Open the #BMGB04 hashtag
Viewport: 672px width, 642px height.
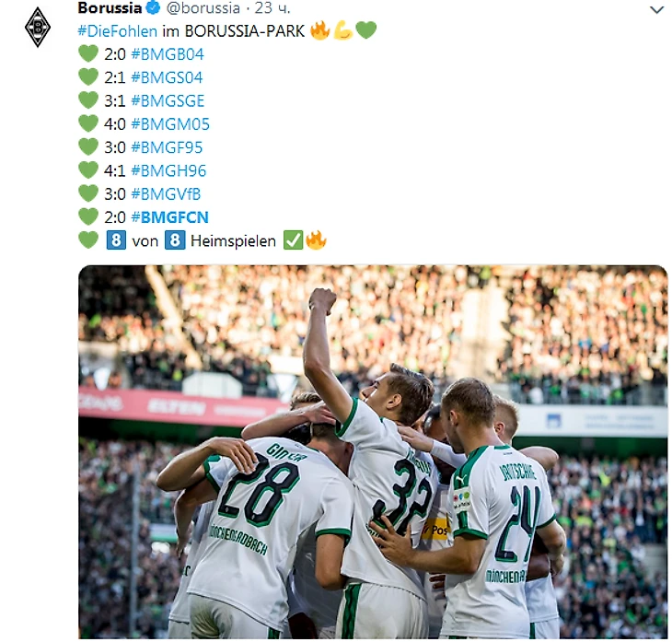168,54
